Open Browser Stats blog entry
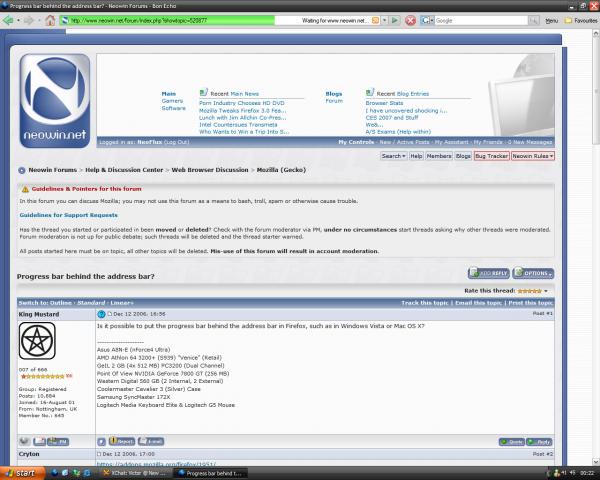The image size is (600, 480). pyautogui.click(x=384, y=103)
